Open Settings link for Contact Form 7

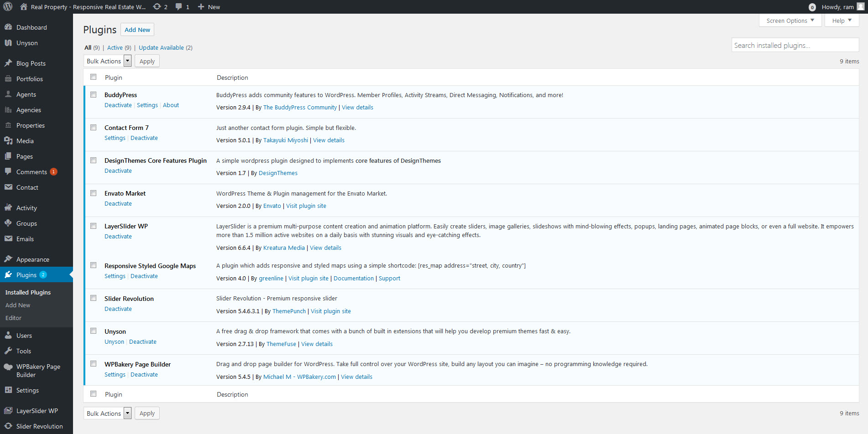point(115,138)
